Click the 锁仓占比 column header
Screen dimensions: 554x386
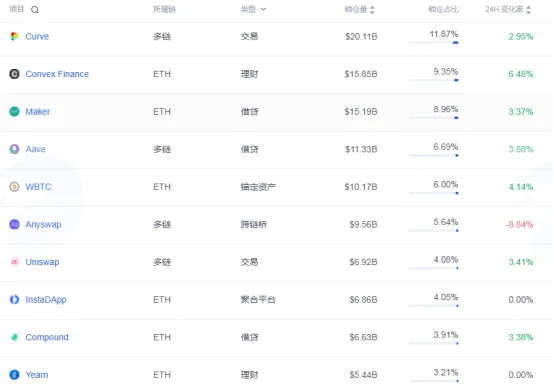[x=443, y=10]
